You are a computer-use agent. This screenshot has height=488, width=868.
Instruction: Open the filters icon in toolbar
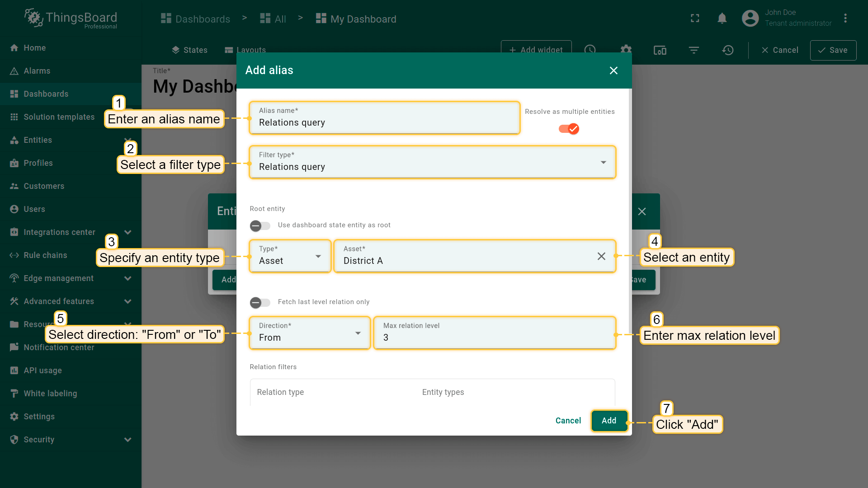point(693,50)
